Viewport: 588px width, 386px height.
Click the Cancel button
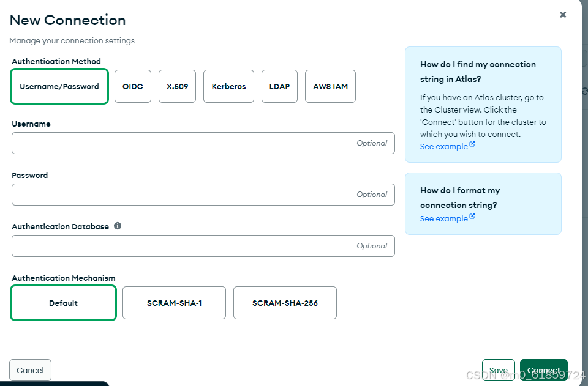point(31,370)
